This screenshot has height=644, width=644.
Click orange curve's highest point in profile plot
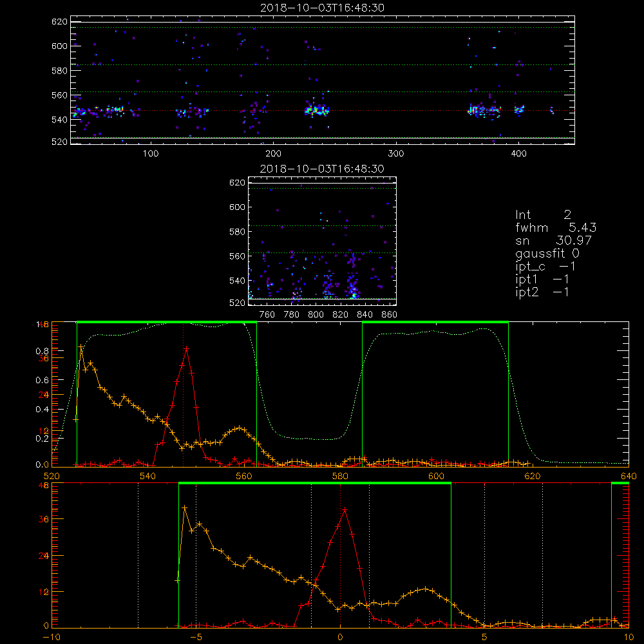[x=81, y=347]
